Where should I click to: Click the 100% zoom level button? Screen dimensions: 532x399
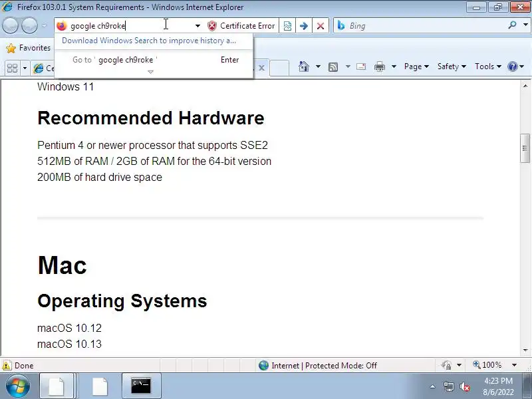[x=487, y=365]
